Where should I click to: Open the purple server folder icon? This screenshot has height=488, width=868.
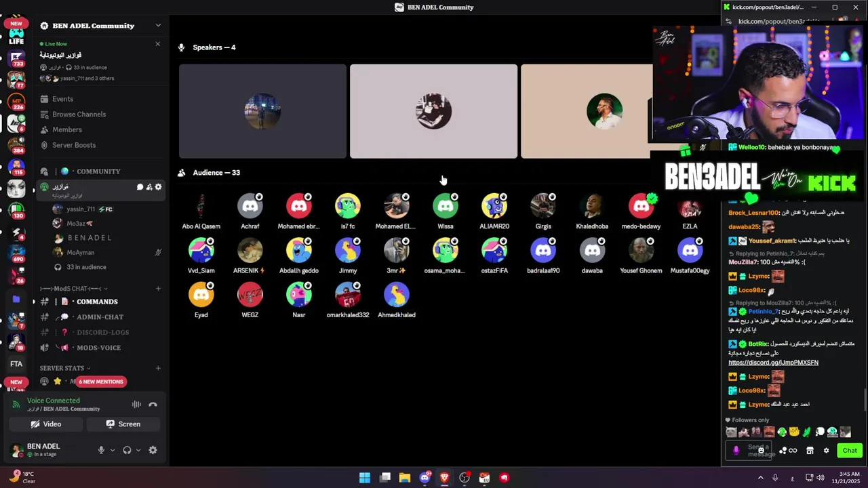click(x=16, y=299)
